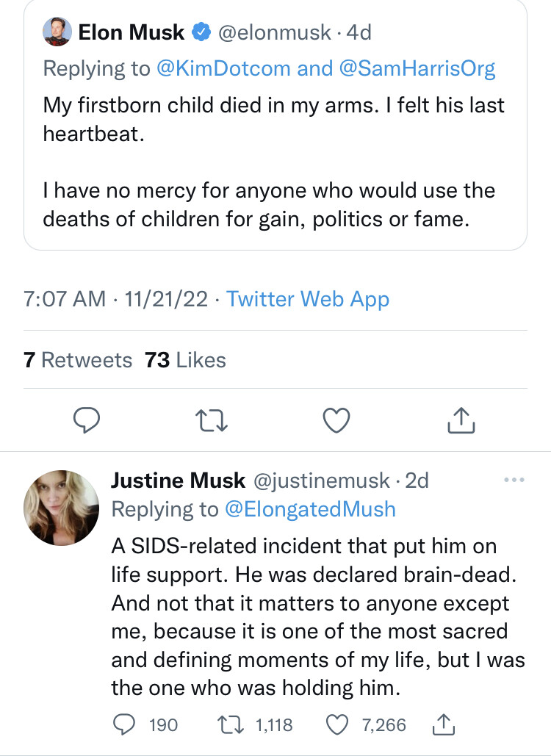This screenshot has width=551, height=756.
Task: Retweet the main tweet with the arrows icon
Action: click(x=213, y=419)
